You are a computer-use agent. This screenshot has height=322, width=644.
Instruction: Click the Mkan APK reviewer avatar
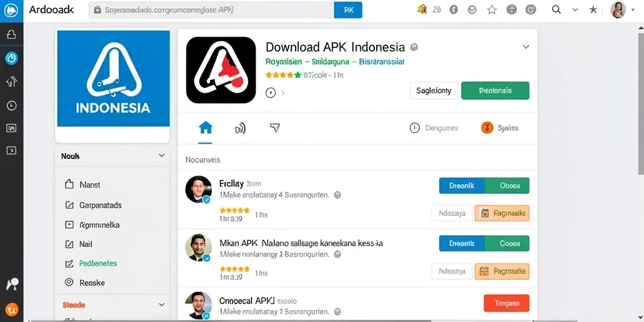(198, 248)
